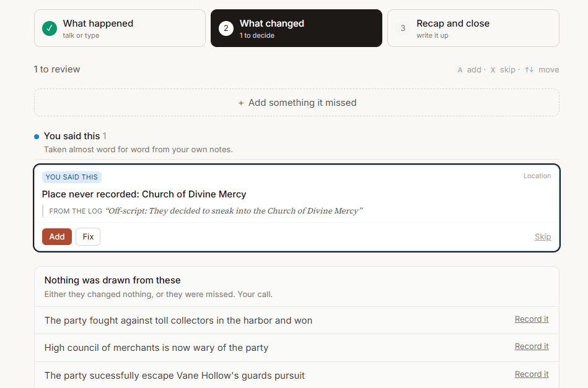Click Fix on the Church card
Viewport: 588px width, 388px height.
pos(88,236)
